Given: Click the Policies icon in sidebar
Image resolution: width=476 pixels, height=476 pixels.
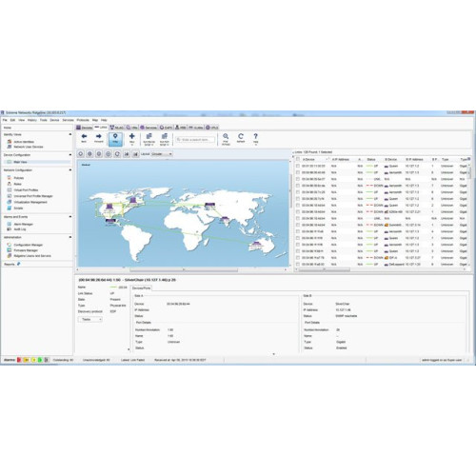Looking at the screenshot, I should [x=10, y=178].
